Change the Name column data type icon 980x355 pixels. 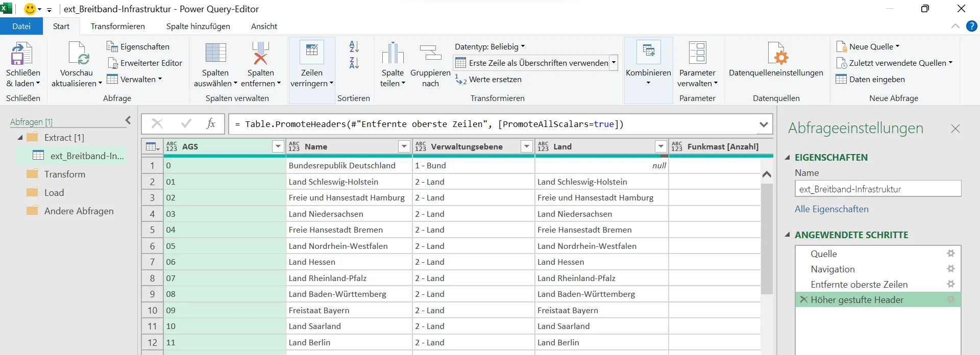294,146
